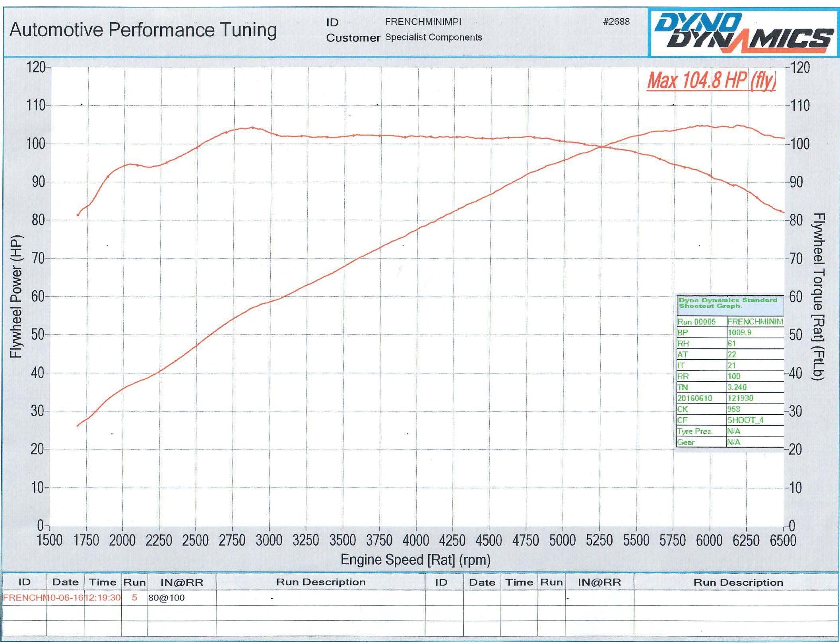Click the left 'Date' column header
Viewport: 840px width, 643px height.
click(66, 582)
